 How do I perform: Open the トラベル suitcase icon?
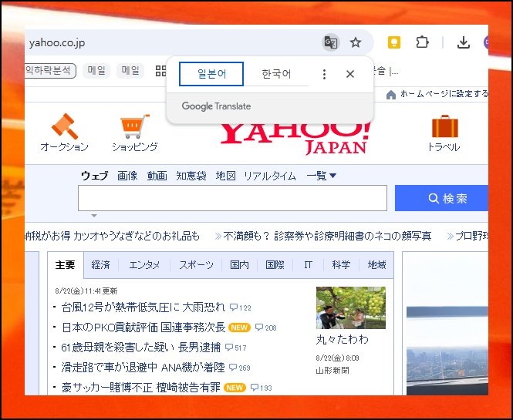pos(444,126)
